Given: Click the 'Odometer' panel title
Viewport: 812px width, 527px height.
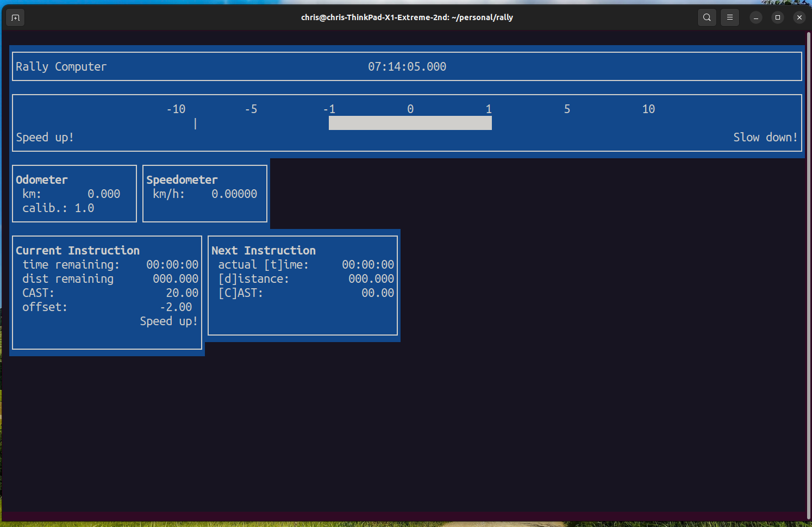Looking at the screenshot, I should [42, 179].
